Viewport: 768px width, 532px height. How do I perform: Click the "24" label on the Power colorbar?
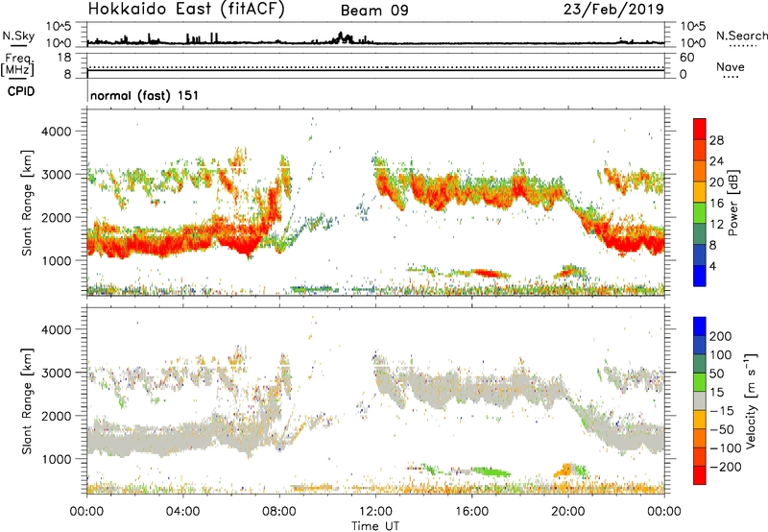click(x=716, y=161)
